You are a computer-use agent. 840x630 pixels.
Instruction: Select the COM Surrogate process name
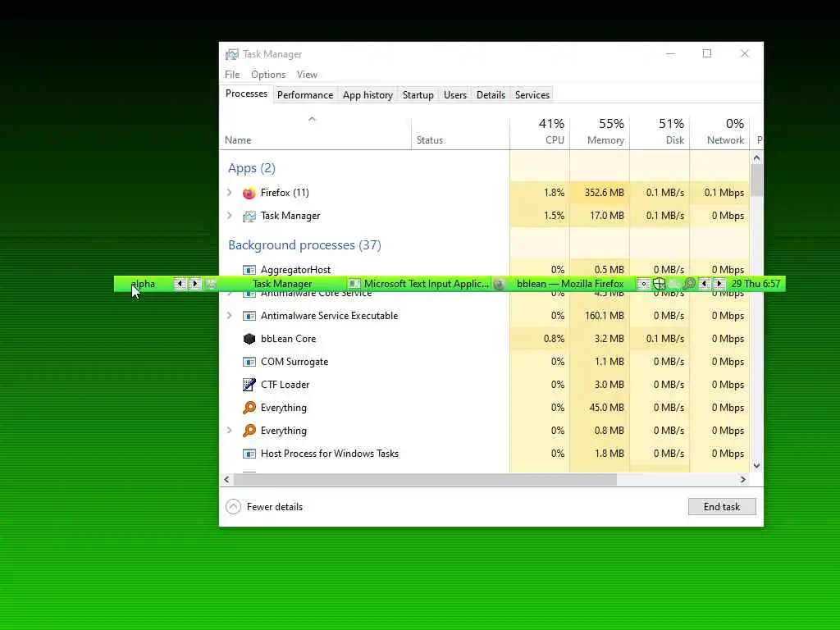294,362
